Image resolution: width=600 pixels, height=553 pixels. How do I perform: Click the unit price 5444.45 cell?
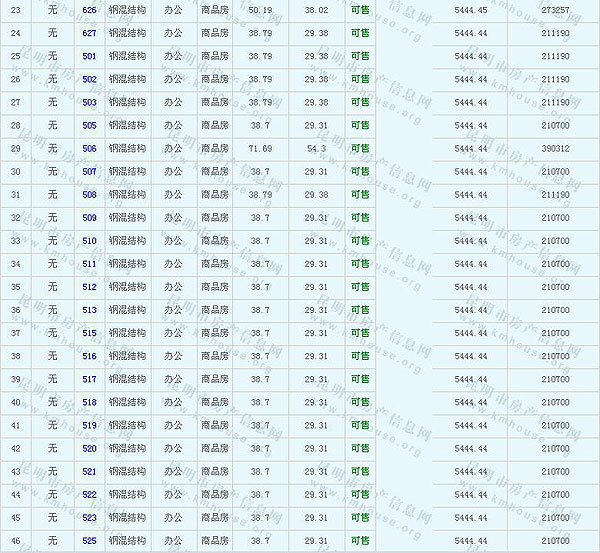tap(470, 10)
